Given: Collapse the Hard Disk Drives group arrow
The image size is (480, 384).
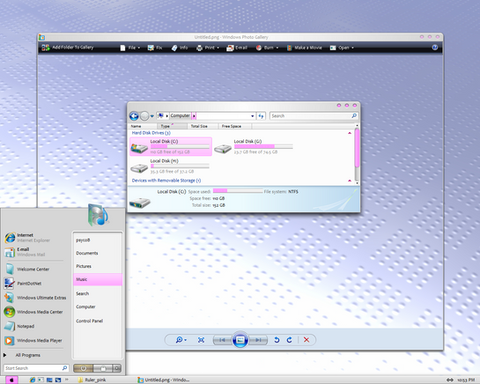Looking at the screenshot, I should click(350, 133).
